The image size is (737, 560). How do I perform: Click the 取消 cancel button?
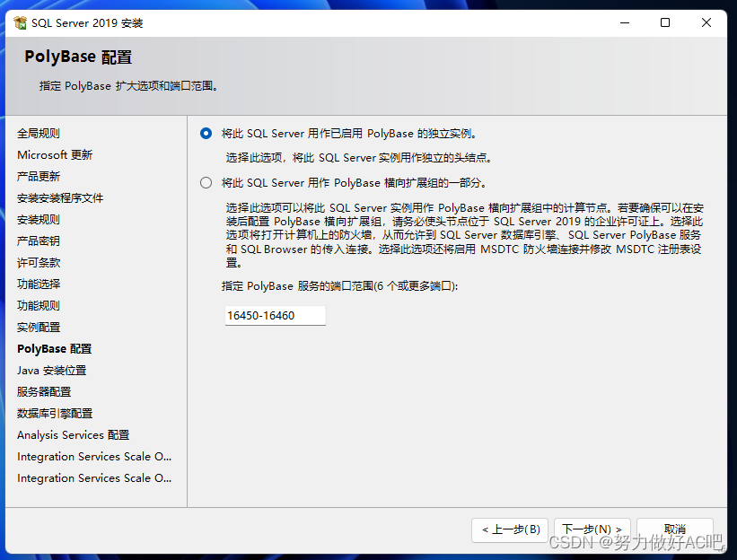(x=675, y=529)
